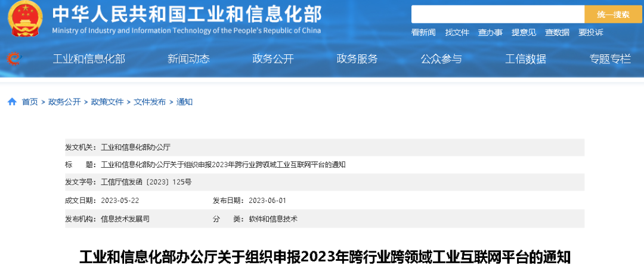Click the red icon left of navigation bar
Screen dimensions: 644x277
point(13,59)
